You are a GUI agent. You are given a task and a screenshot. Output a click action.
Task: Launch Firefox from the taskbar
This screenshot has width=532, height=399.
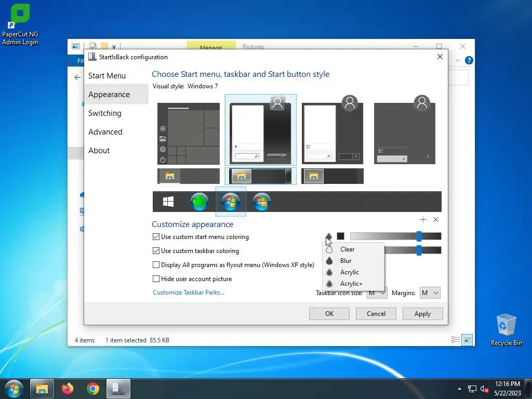pyautogui.click(x=68, y=389)
